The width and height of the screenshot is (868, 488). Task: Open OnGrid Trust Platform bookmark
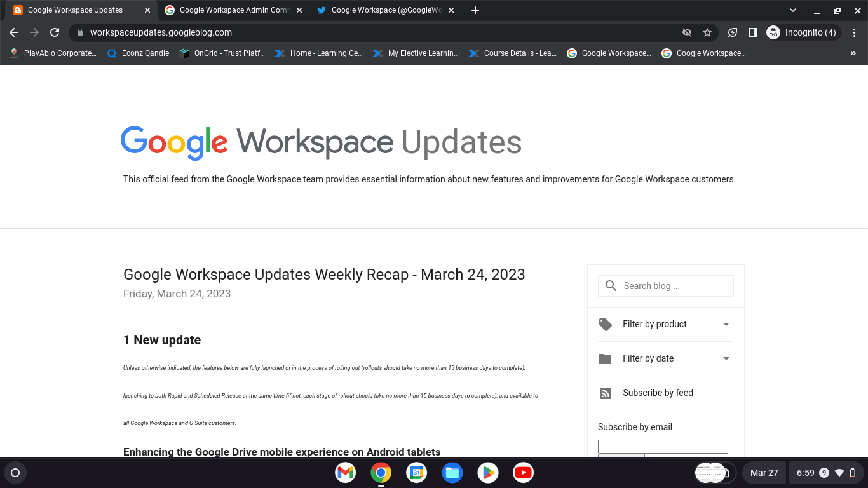222,53
